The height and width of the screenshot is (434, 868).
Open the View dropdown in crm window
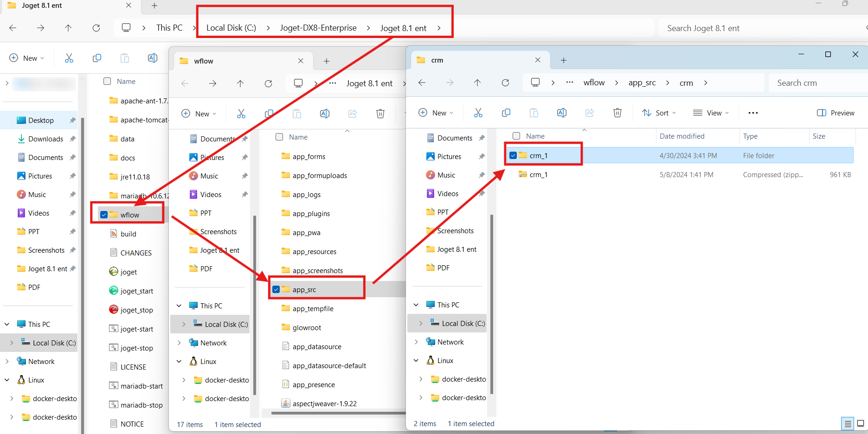coord(711,113)
